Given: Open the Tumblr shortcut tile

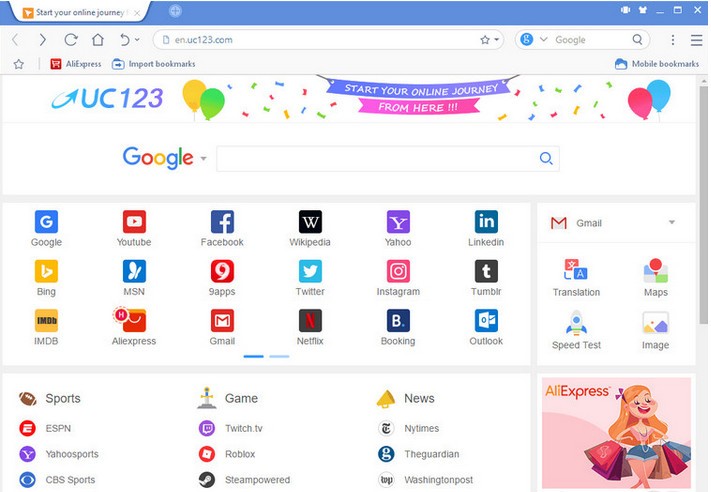Looking at the screenshot, I should pyautogui.click(x=486, y=278).
